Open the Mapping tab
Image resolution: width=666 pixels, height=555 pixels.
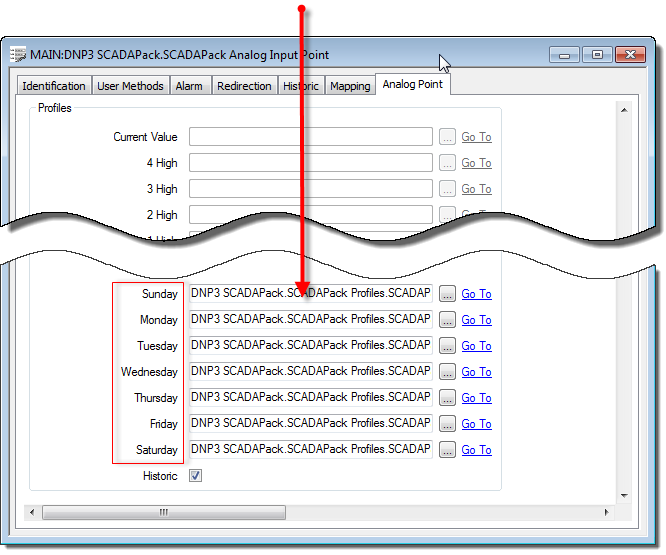click(350, 86)
